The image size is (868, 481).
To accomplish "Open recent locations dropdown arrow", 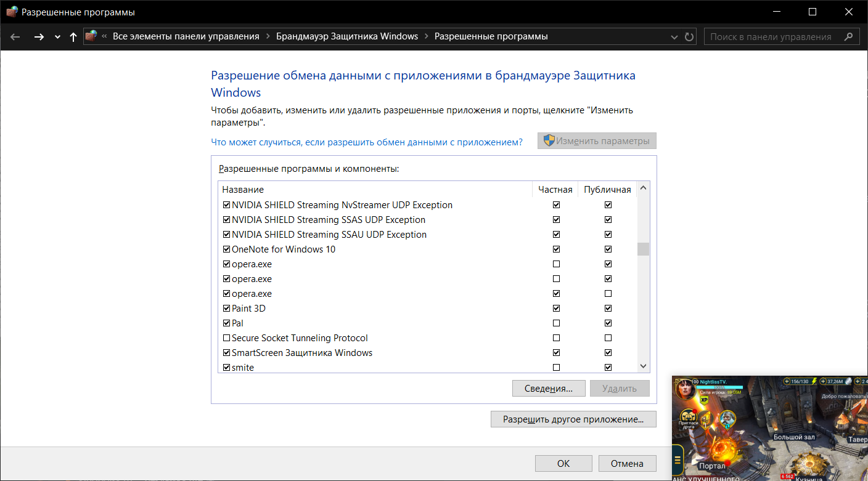I will click(x=57, y=37).
